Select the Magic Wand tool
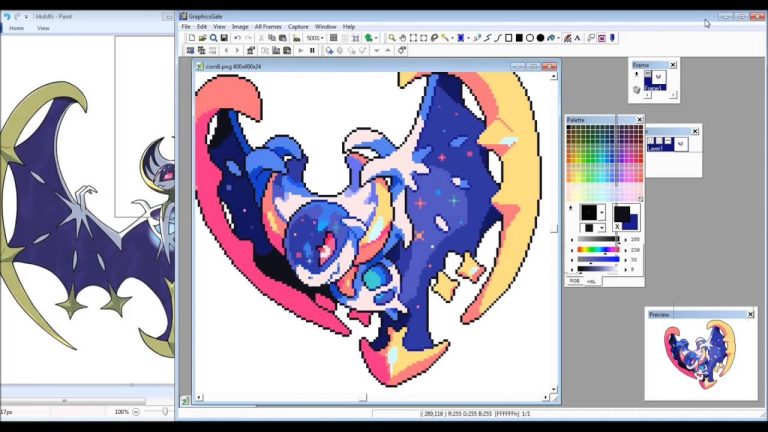Viewport: 768px width, 432px height. tap(445, 38)
